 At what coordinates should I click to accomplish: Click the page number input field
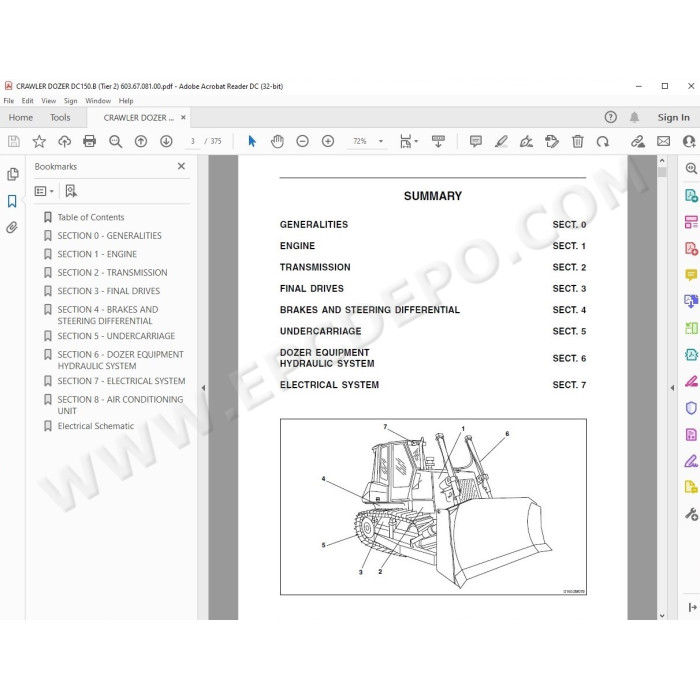click(x=193, y=141)
